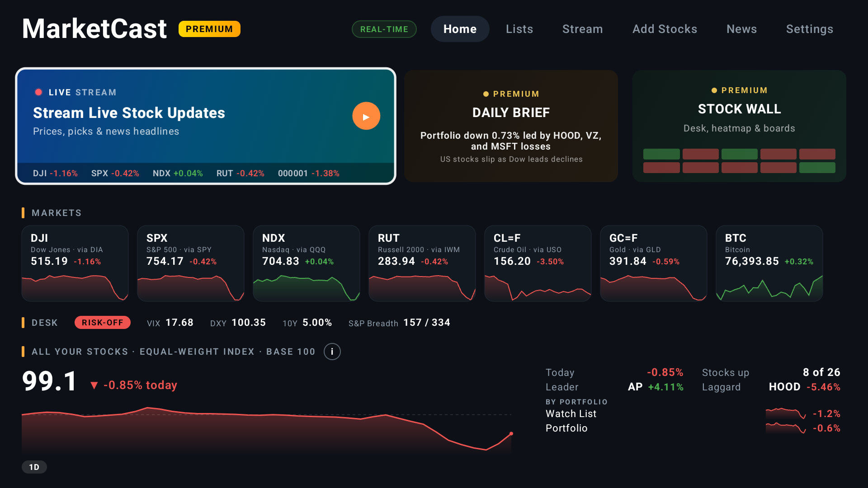Click the 99.1 index value
The width and height of the screenshot is (868, 488).
[50, 381]
